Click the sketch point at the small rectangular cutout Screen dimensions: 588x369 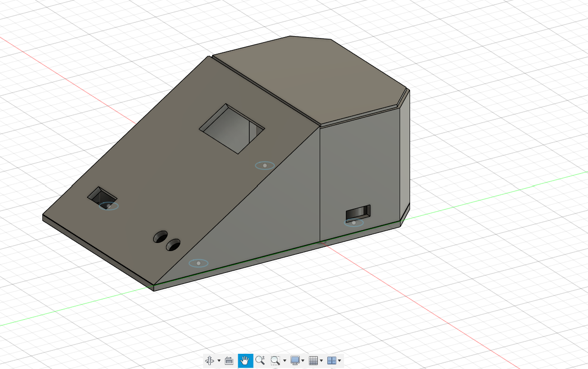click(109, 206)
